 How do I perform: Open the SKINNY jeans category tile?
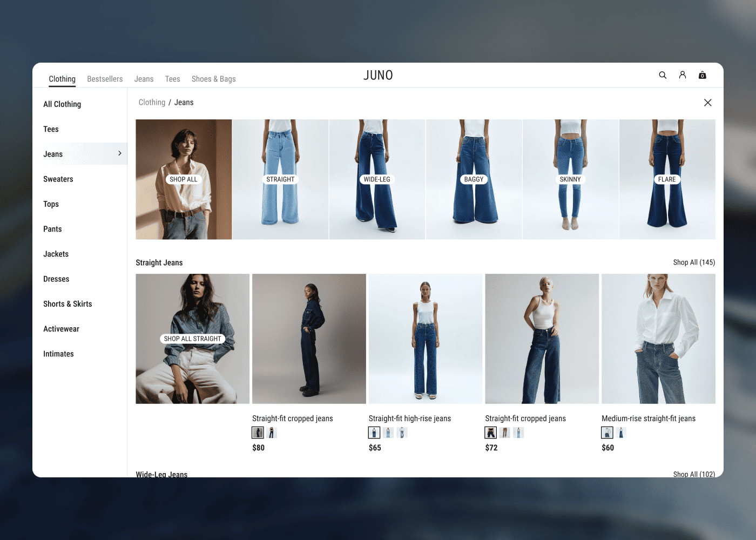click(x=570, y=179)
